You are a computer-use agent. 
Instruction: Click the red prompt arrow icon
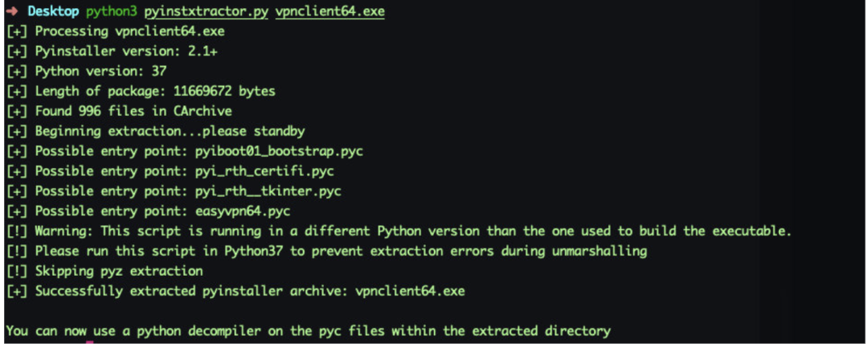12,11
